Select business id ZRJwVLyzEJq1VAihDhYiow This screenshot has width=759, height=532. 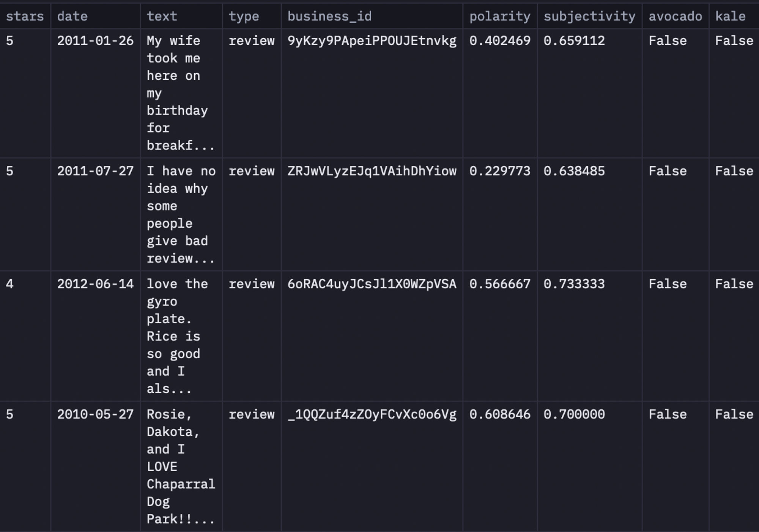coord(372,171)
